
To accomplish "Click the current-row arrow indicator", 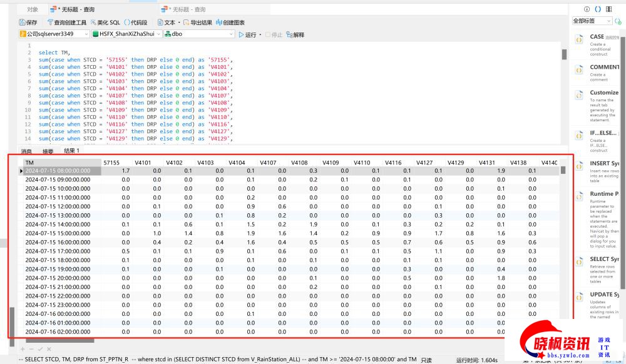I will pyautogui.click(x=21, y=171).
